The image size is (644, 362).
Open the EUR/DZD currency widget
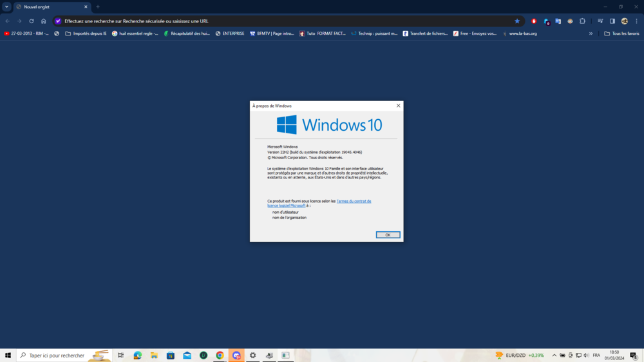coord(520,355)
